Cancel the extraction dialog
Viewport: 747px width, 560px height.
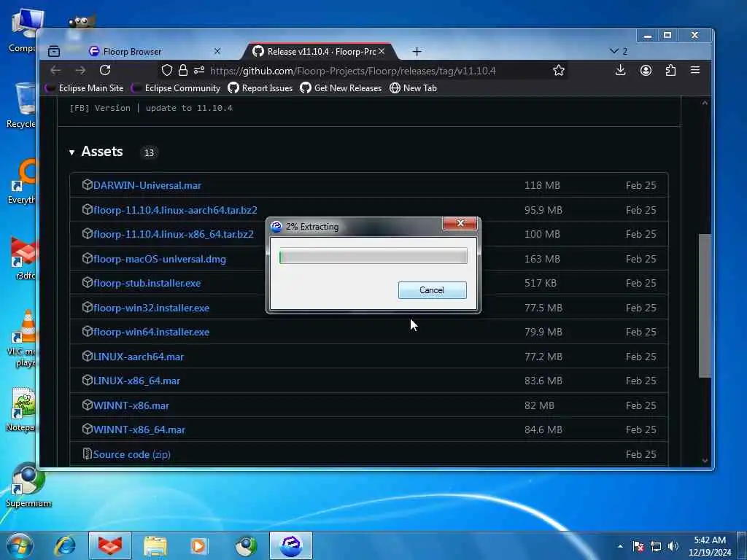432,290
